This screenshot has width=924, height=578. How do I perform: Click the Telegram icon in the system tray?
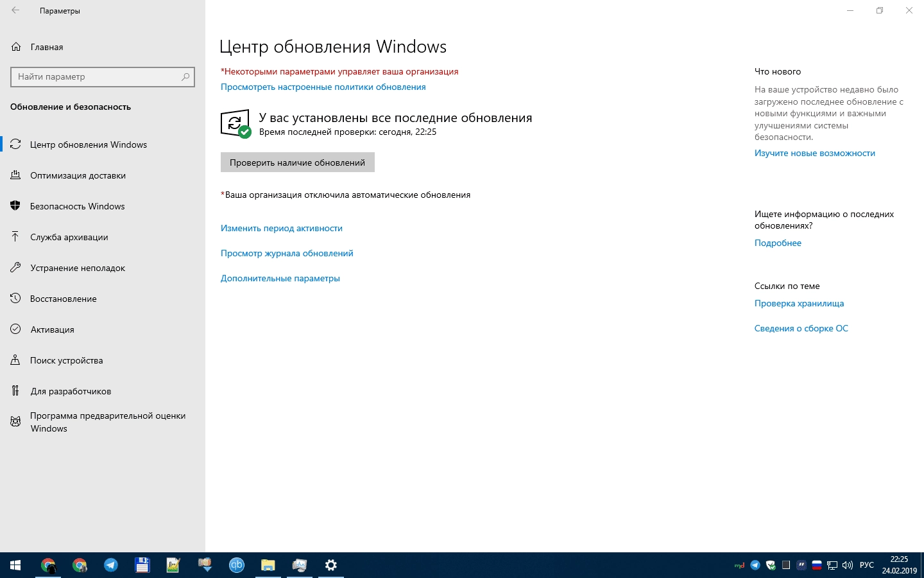[x=755, y=565]
